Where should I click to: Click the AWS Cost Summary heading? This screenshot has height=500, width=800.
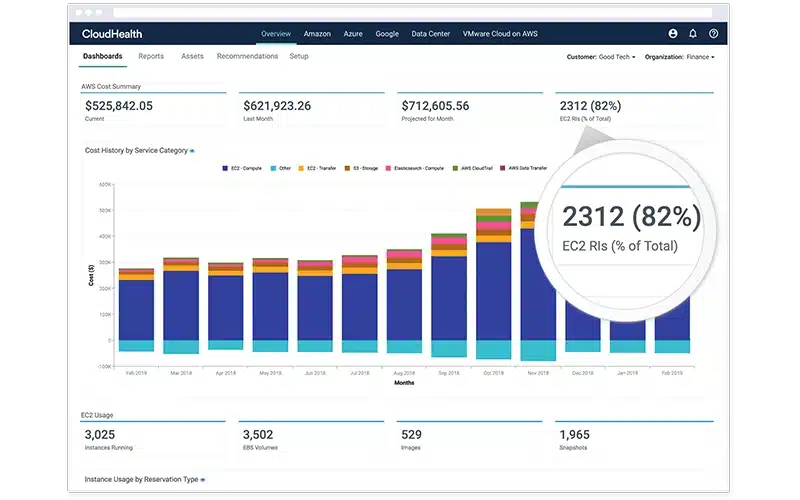point(111,87)
